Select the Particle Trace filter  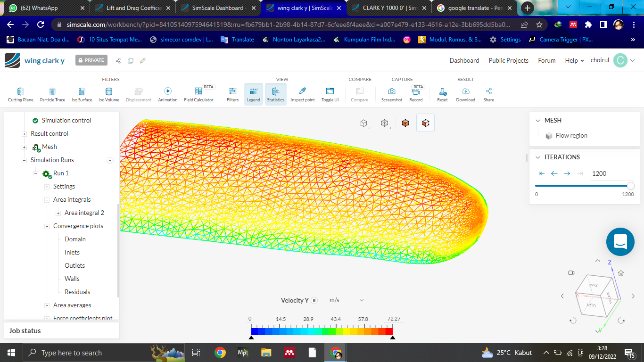tap(52, 94)
